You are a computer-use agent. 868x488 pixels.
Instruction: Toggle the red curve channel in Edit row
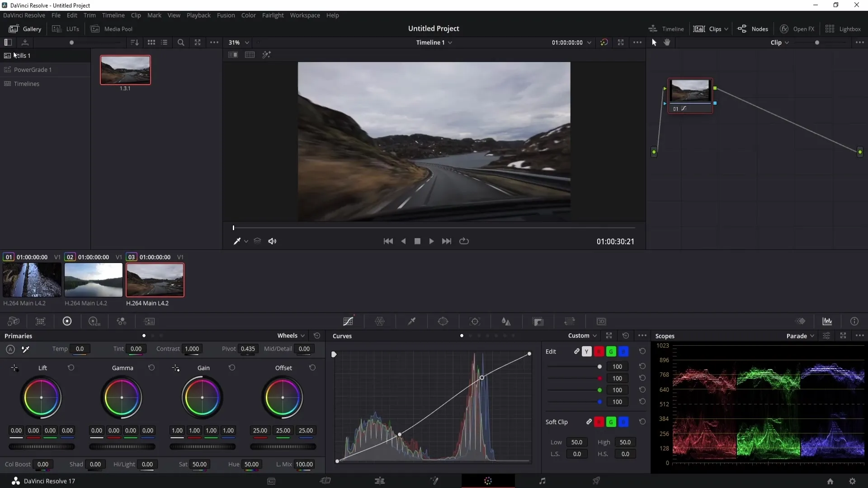pos(599,352)
